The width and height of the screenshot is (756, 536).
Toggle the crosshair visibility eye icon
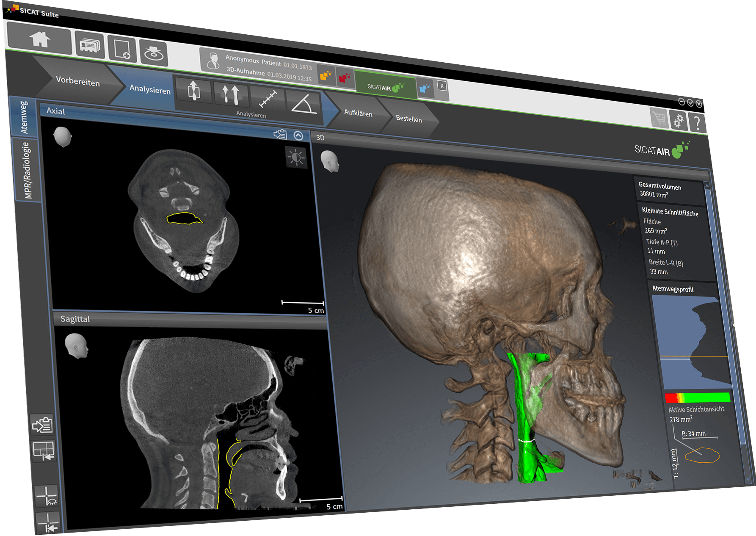[47, 496]
